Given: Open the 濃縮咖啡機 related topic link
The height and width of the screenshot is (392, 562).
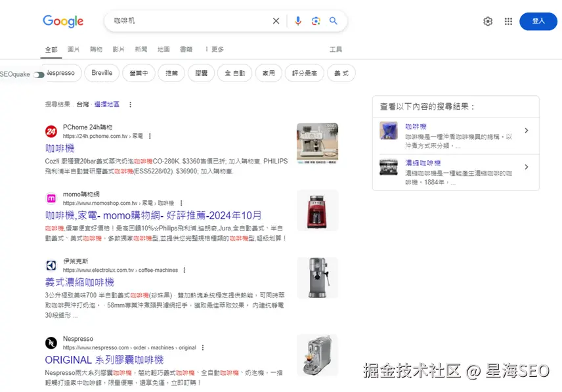Looking at the screenshot, I should click(x=423, y=163).
